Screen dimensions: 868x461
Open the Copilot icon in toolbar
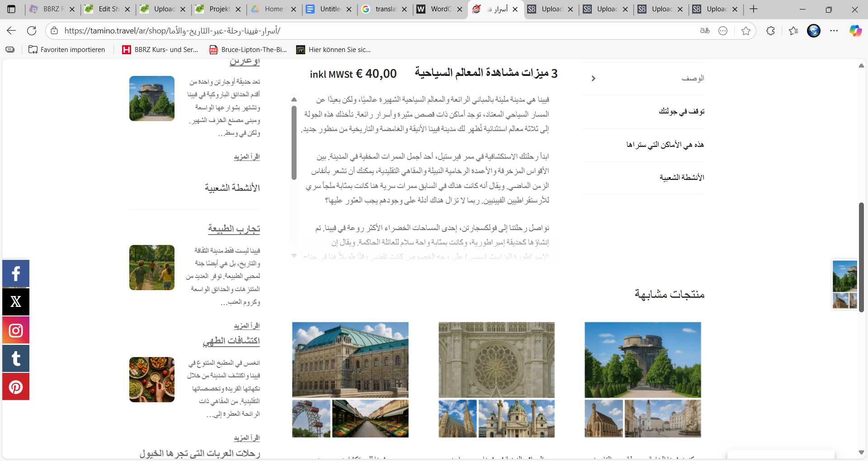pos(855,31)
